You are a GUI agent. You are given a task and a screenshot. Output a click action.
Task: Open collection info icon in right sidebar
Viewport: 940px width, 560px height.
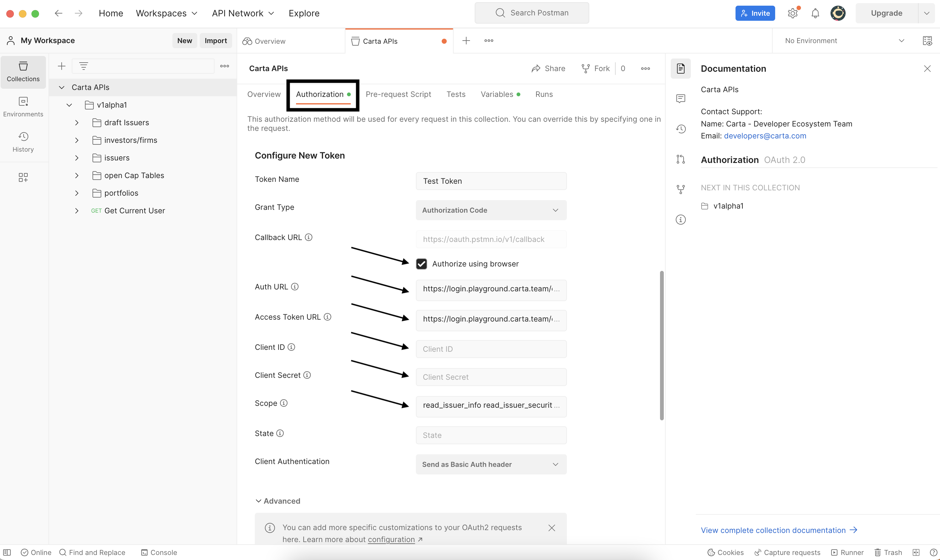pyautogui.click(x=680, y=220)
